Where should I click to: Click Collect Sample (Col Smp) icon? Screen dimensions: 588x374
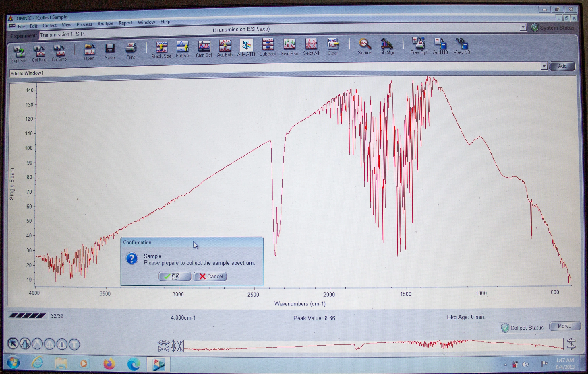coord(59,53)
